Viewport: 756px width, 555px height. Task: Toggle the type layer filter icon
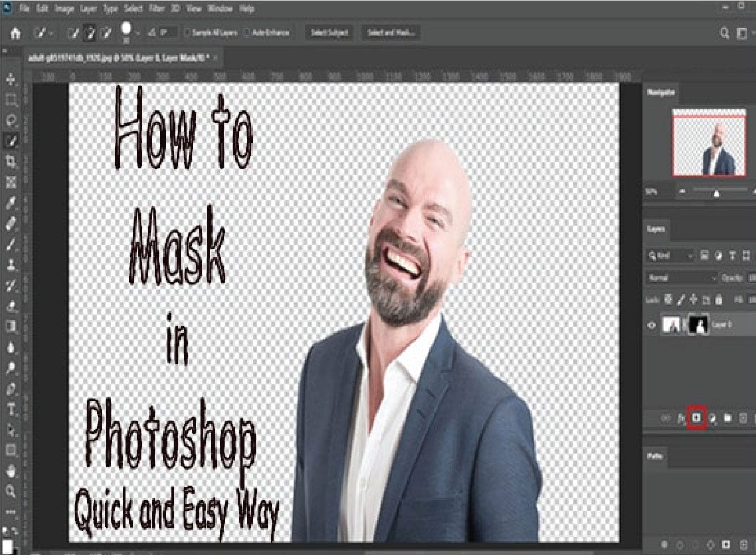point(732,255)
